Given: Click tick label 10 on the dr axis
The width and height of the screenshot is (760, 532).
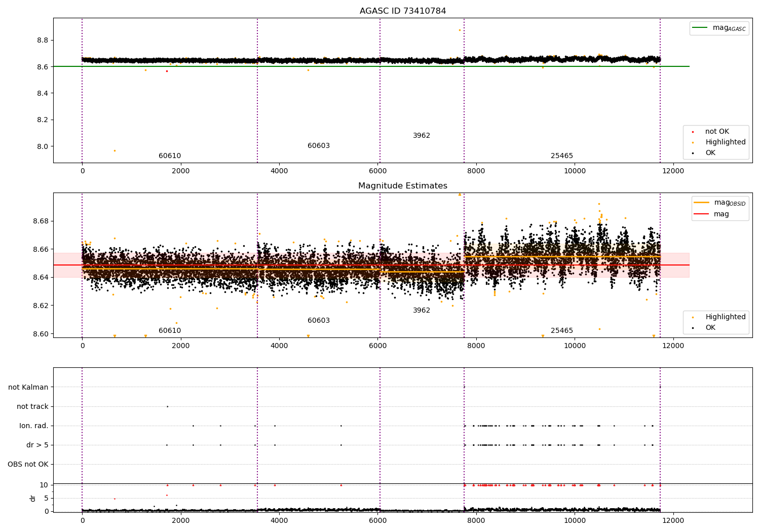Looking at the screenshot, I should pyautogui.click(x=44, y=485).
